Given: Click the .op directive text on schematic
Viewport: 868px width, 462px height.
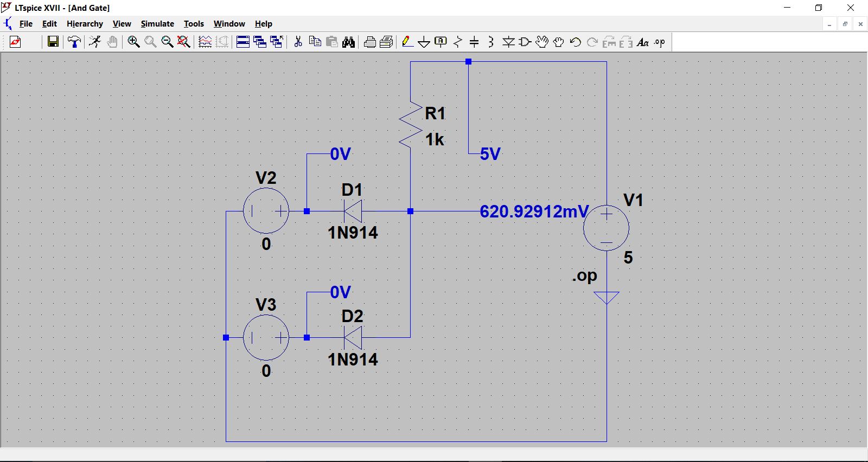Looking at the screenshot, I should pyautogui.click(x=584, y=276).
